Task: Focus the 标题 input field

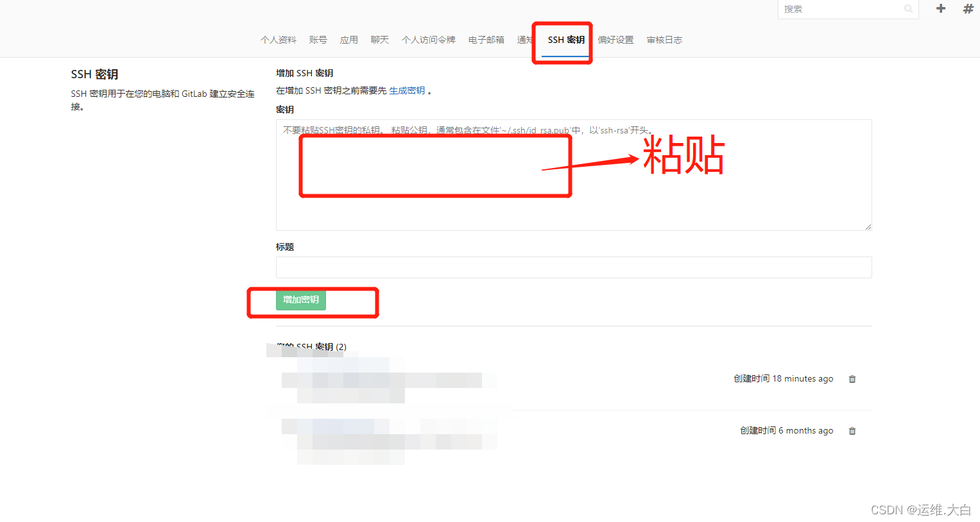Action: pyautogui.click(x=573, y=267)
